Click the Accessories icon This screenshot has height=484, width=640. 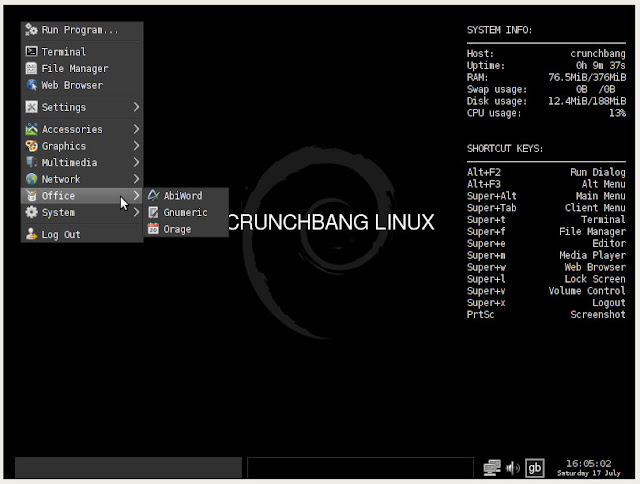tap(31, 129)
